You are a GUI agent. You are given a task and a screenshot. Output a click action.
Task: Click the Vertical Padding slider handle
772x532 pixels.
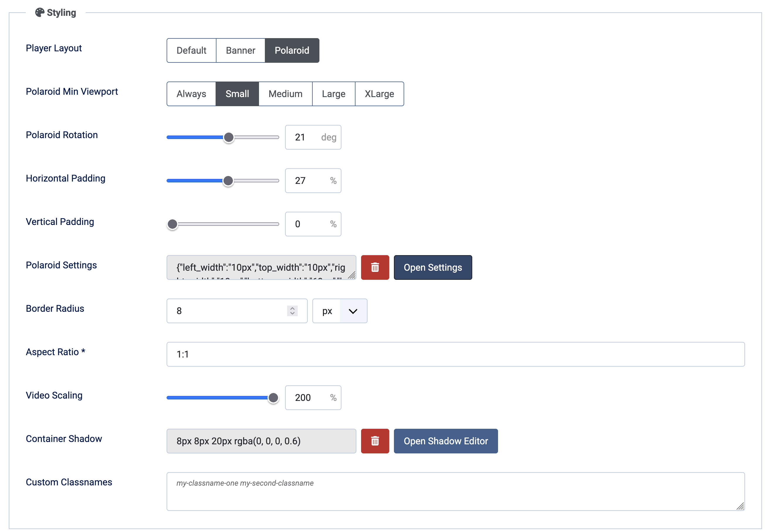[172, 224]
